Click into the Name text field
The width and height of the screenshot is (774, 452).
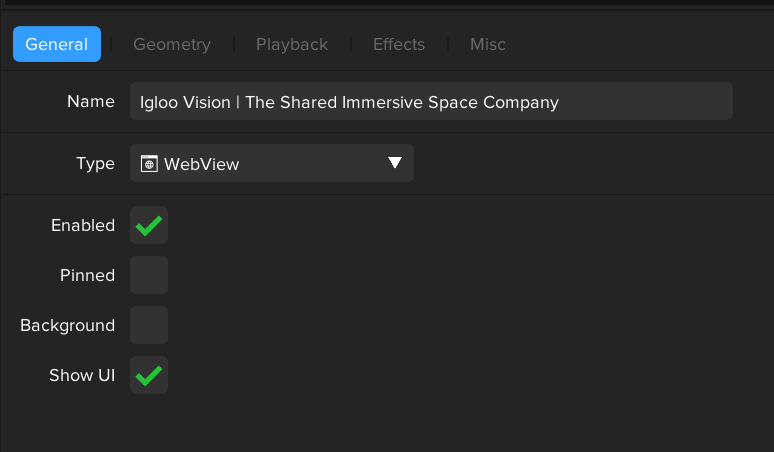[640, 102]
